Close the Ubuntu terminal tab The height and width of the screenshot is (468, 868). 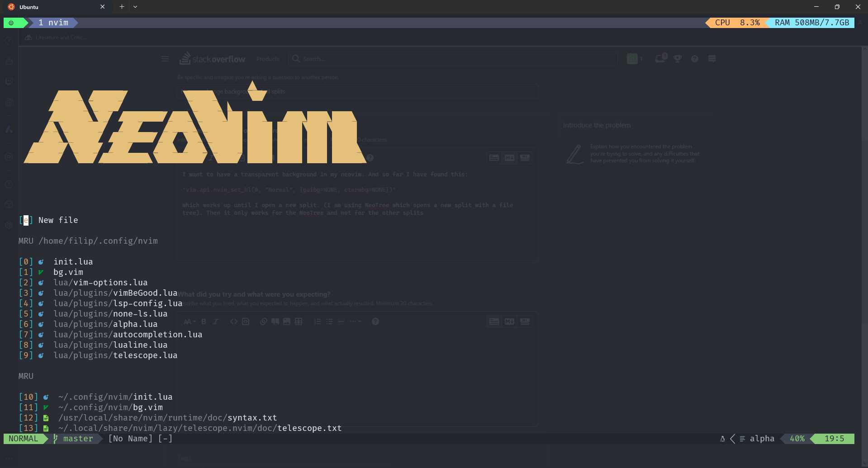tap(102, 7)
